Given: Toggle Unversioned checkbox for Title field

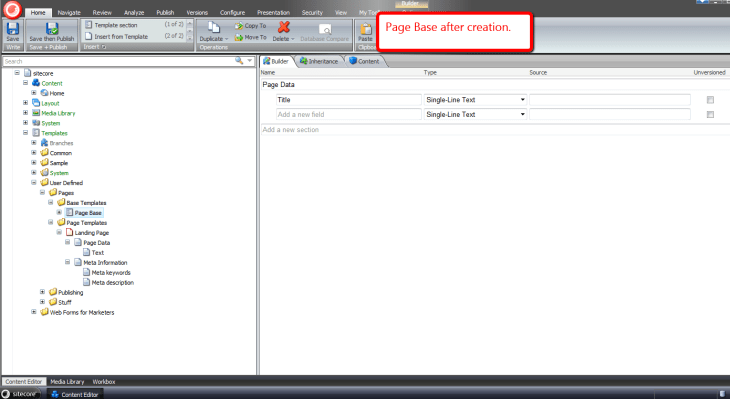Looking at the screenshot, I should [x=710, y=100].
